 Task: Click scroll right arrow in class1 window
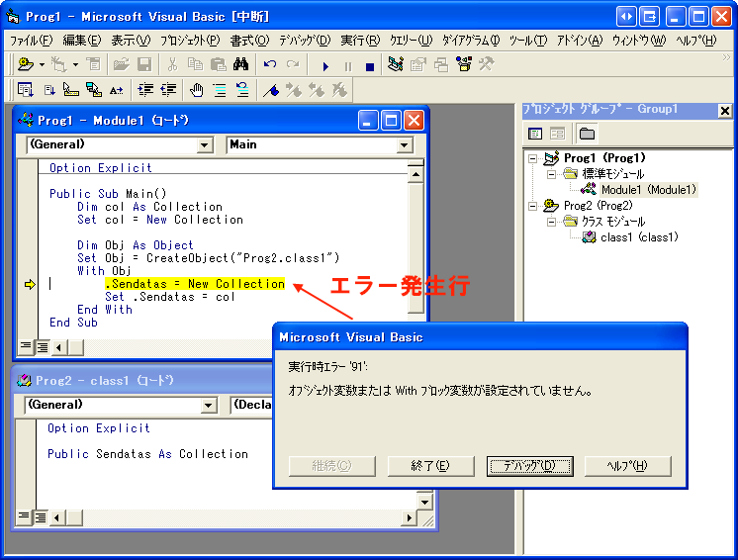tap(409, 517)
